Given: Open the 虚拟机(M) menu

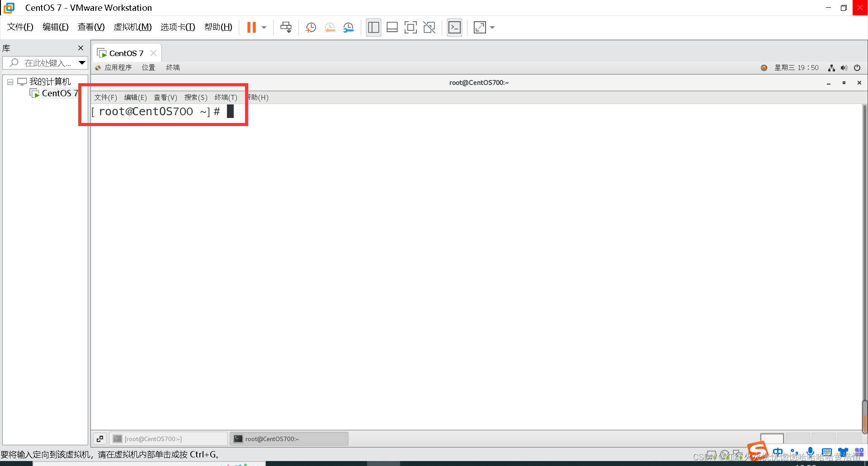Looking at the screenshot, I should 132,27.
